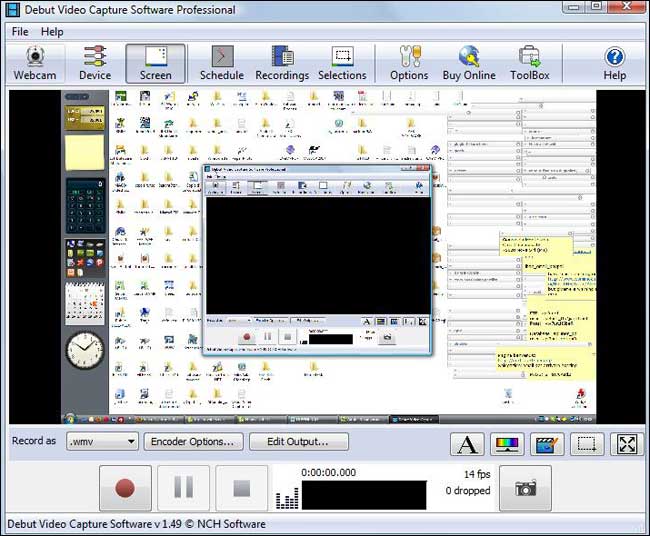Open the color adjustments settings
This screenshot has width=650, height=536.
[507, 445]
